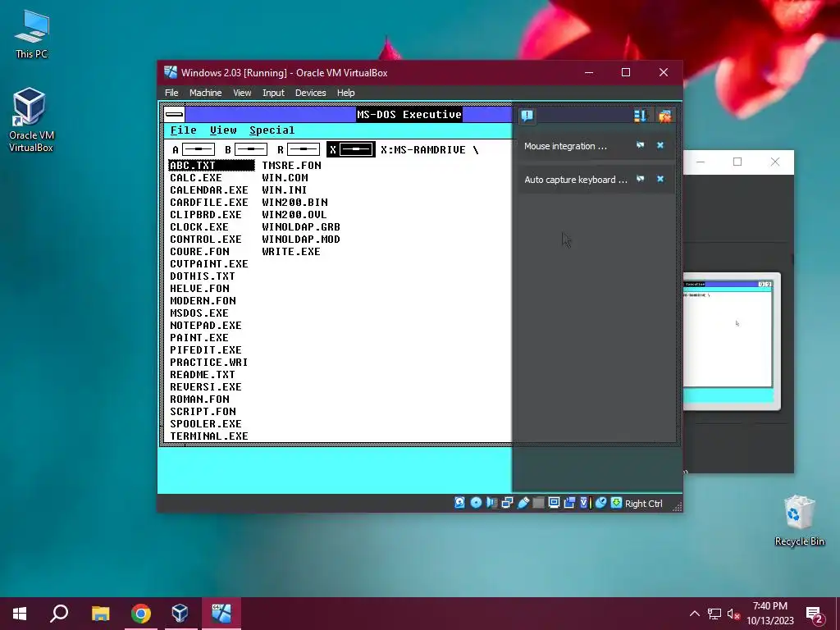Open the VirtualBox Devices menu

click(310, 93)
